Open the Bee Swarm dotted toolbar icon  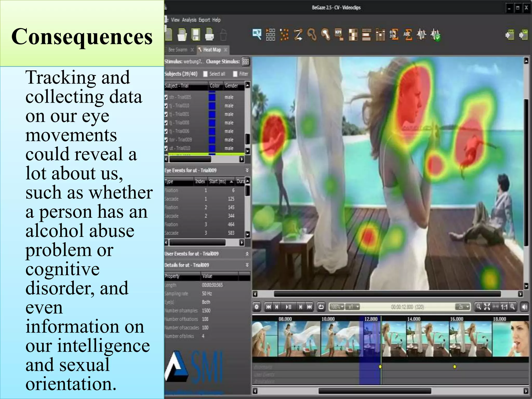(284, 35)
